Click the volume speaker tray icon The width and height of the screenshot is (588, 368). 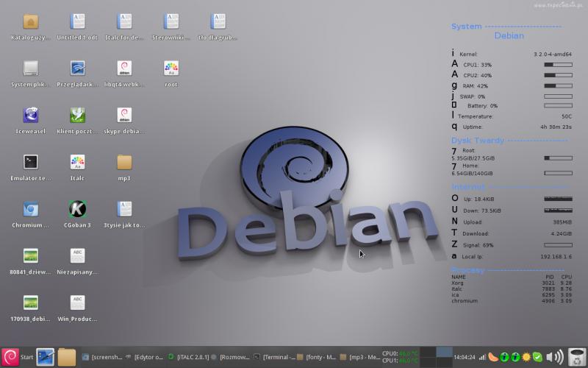point(556,357)
